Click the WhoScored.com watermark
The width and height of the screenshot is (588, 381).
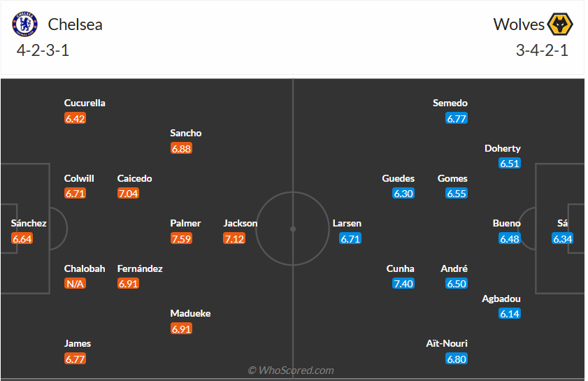tap(291, 371)
